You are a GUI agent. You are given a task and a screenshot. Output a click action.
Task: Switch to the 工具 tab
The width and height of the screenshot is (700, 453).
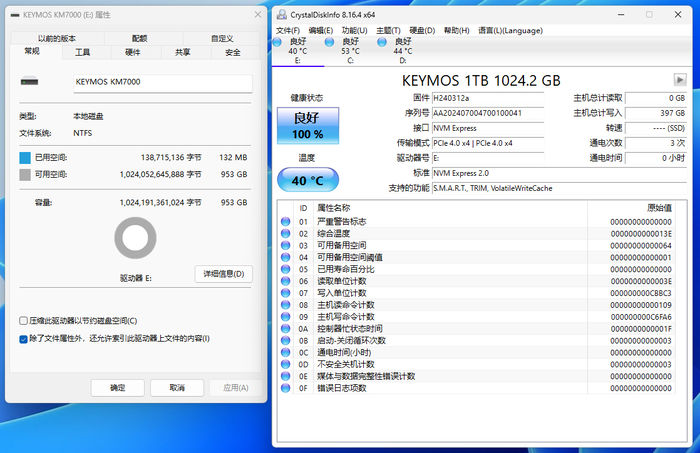[83, 52]
